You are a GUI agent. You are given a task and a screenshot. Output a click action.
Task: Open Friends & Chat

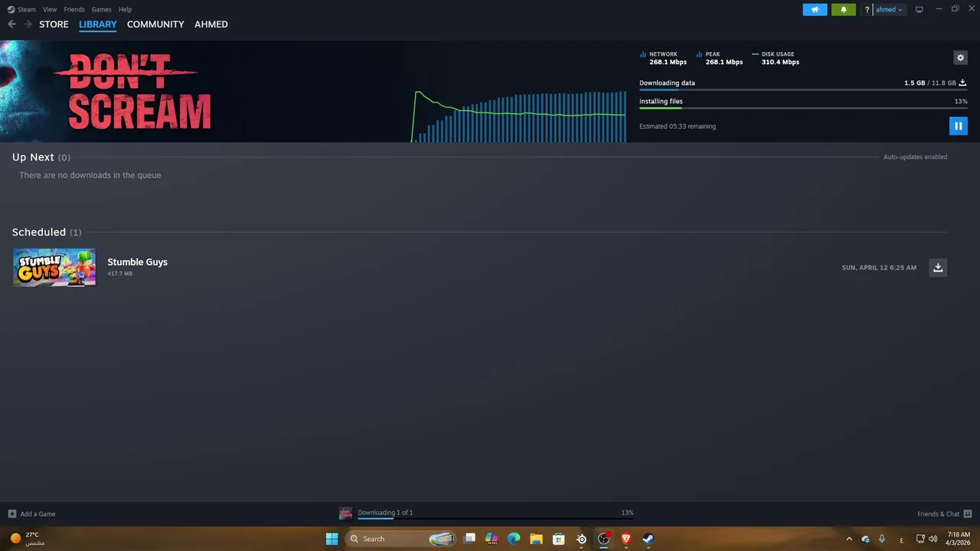pos(945,514)
